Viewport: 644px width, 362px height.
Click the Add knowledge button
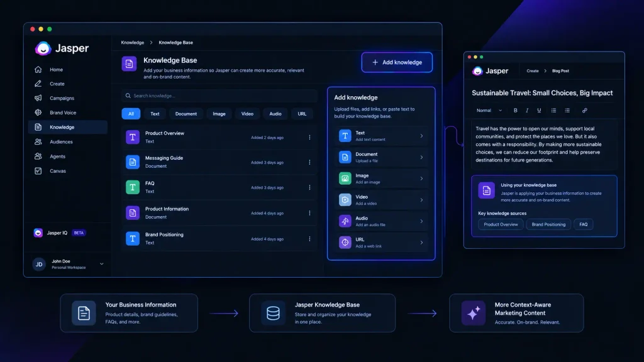[397, 62]
